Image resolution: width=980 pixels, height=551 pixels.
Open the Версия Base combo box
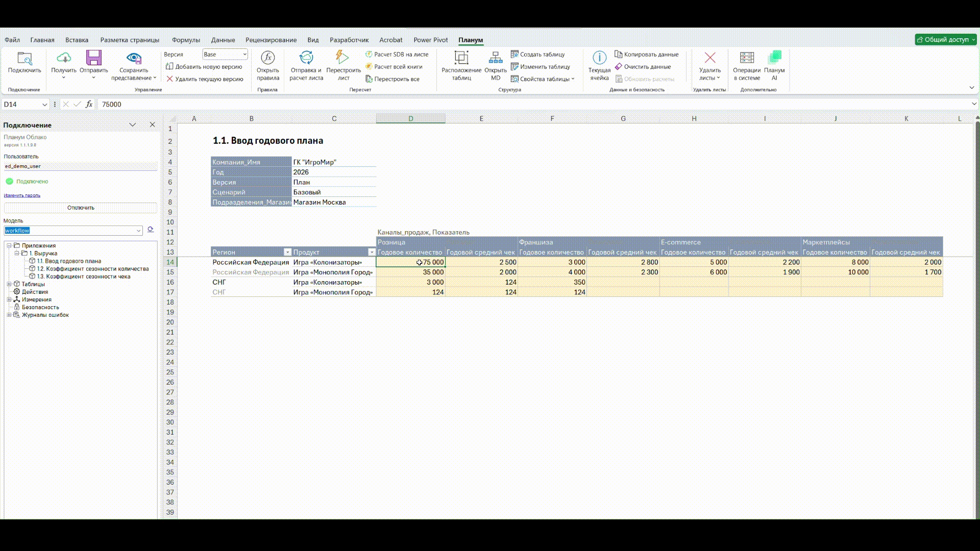[225, 54]
